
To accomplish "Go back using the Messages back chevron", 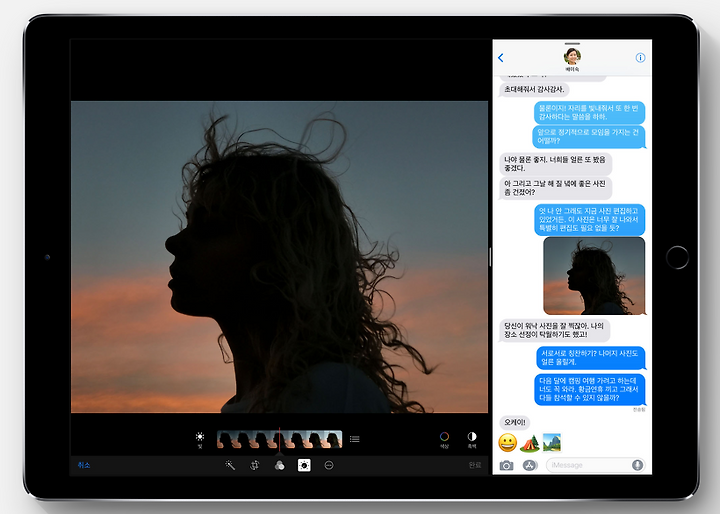I will (501, 58).
